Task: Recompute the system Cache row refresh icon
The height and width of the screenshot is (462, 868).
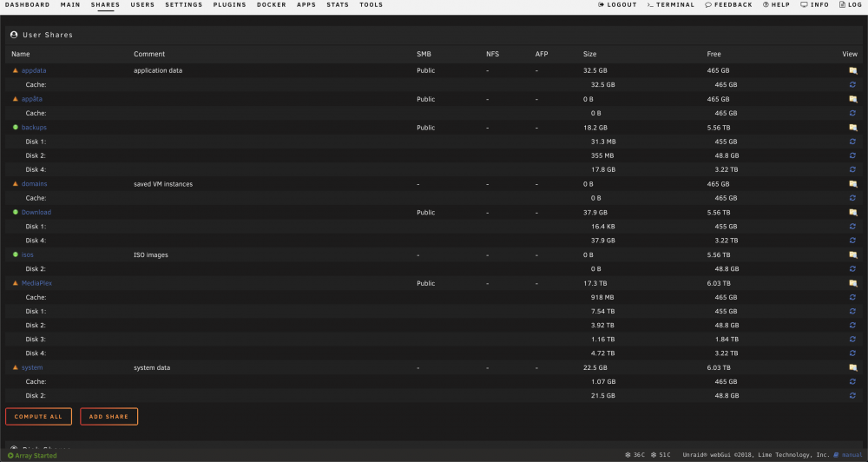Action: coord(852,382)
